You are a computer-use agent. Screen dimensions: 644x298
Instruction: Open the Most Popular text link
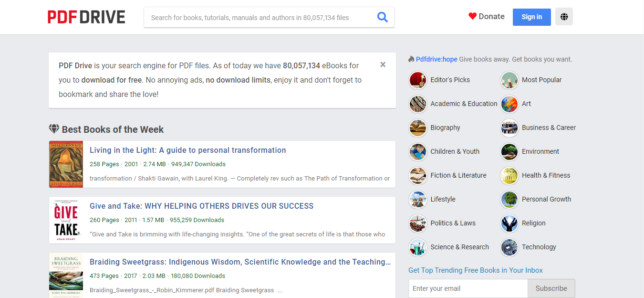pos(541,80)
